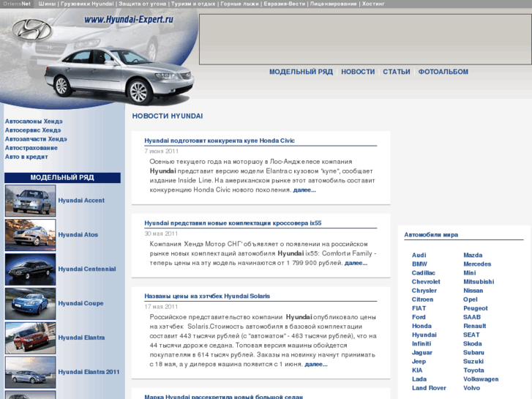Open Грузовики Hyundai top bar link

tap(87, 4)
